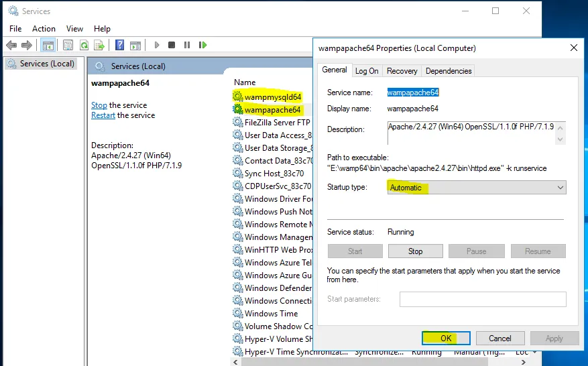
Task: Click the horizontal scrollbar left arrow
Action: (235, 362)
